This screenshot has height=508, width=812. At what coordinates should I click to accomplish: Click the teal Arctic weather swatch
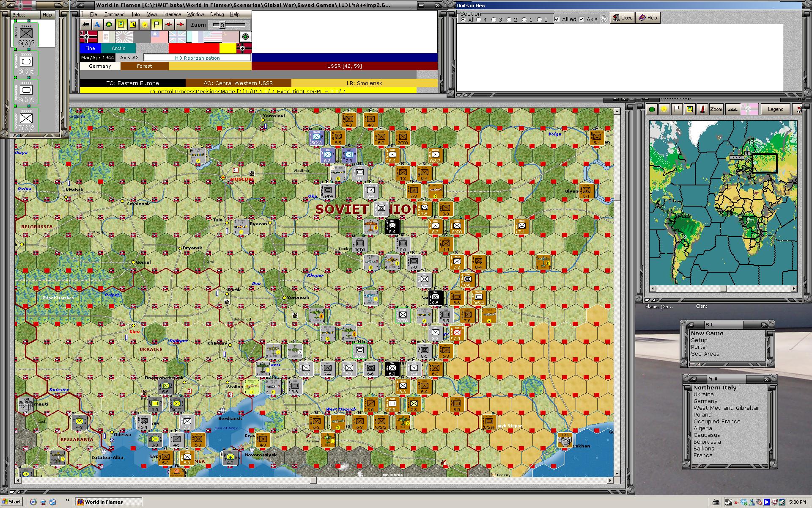click(118, 48)
